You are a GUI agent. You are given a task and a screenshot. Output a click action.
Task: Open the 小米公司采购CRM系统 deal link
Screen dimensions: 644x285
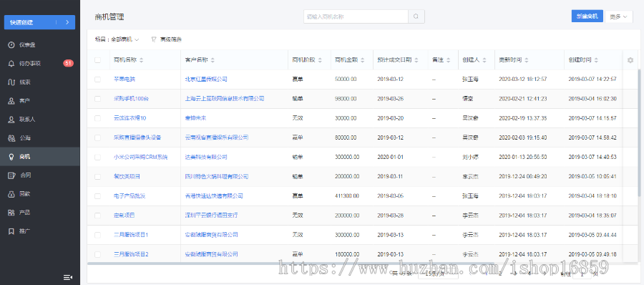click(x=141, y=157)
